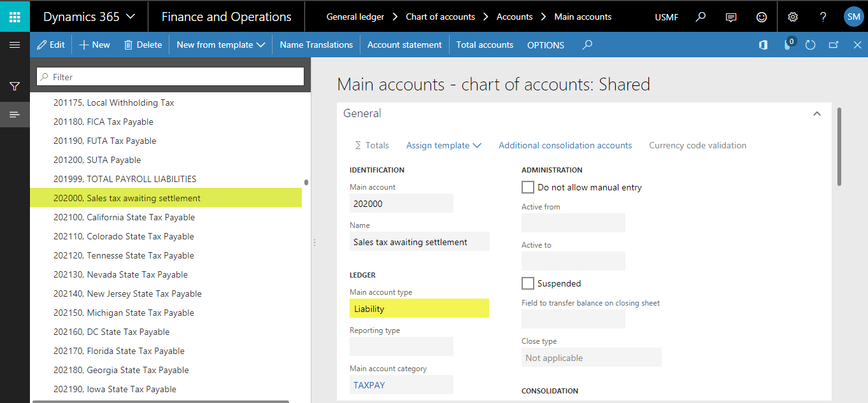The height and width of the screenshot is (403, 868).
Task: Check Do not allow manual entry
Action: (527, 187)
